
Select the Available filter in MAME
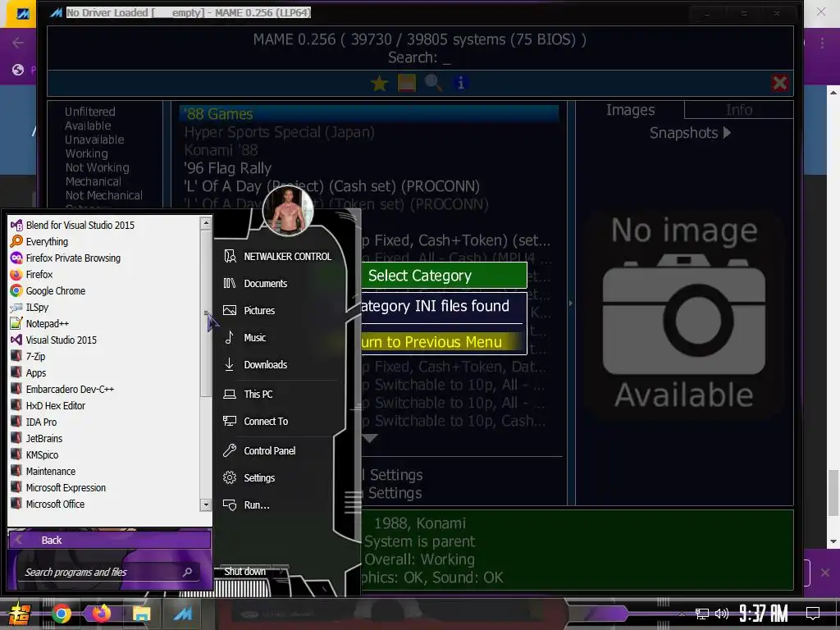pos(88,126)
